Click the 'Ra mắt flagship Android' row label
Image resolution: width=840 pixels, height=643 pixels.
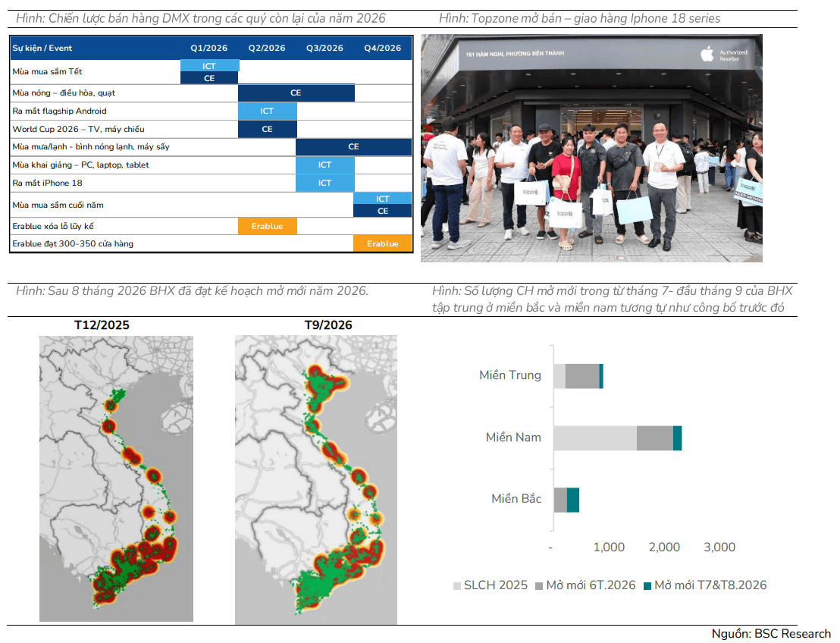click(x=59, y=111)
